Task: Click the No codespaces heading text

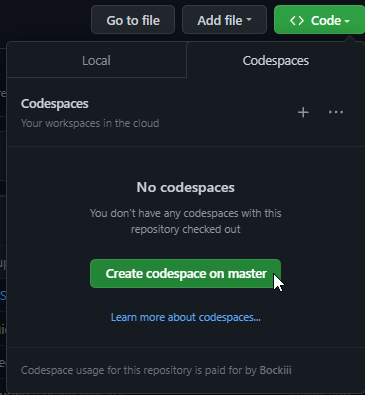Action: (186, 187)
